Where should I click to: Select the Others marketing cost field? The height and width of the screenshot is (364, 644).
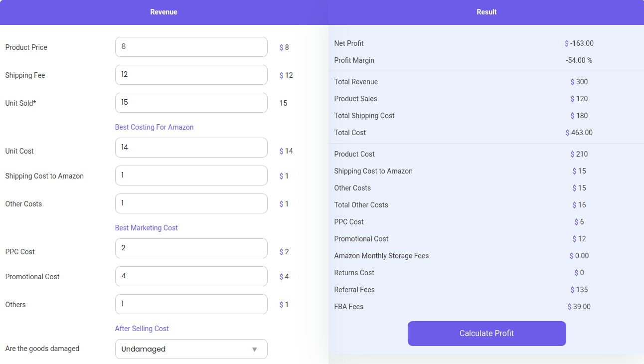pos(191,304)
